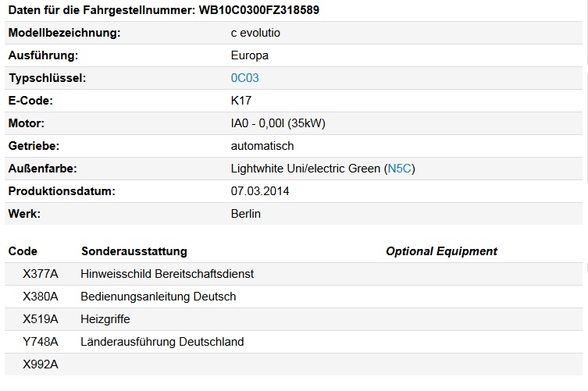
Task: Click the chassis number heading text
Action: [163, 10]
